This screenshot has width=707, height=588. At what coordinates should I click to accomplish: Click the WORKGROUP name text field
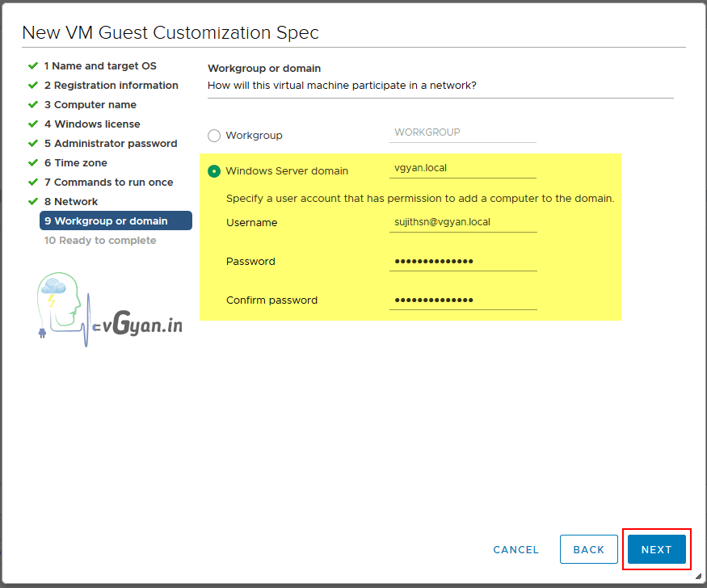462,132
